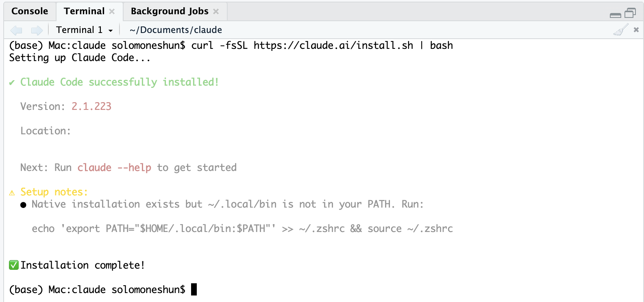Image resolution: width=644 pixels, height=302 pixels.
Task: Close the Background Jobs tab
Action: (x=216, y=11)
